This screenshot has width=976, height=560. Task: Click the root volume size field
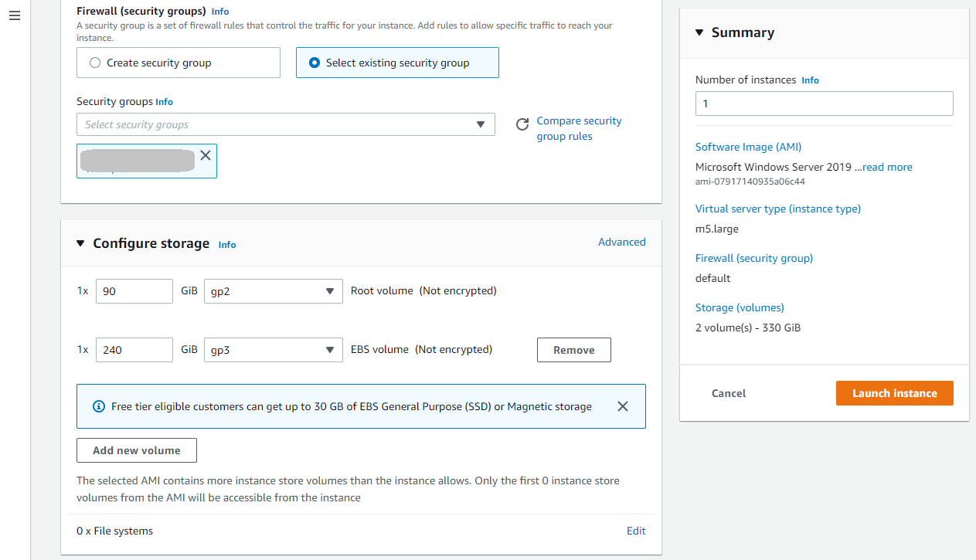click(x=134, y=291)
